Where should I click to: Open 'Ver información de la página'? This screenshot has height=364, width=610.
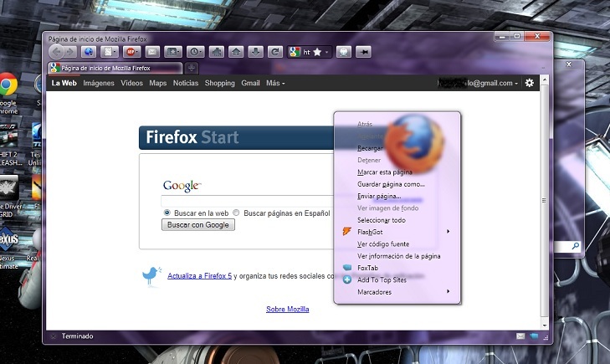[399, 256]
